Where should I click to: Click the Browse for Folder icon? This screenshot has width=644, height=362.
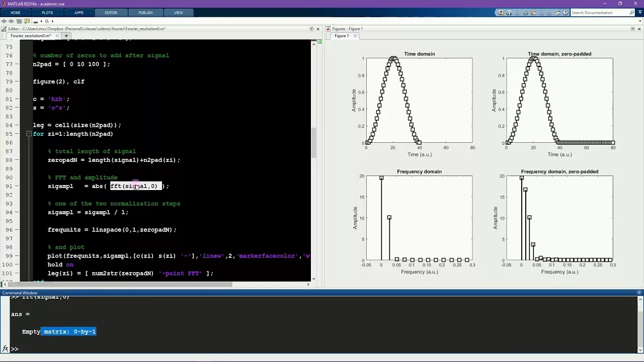coord(27,21)
